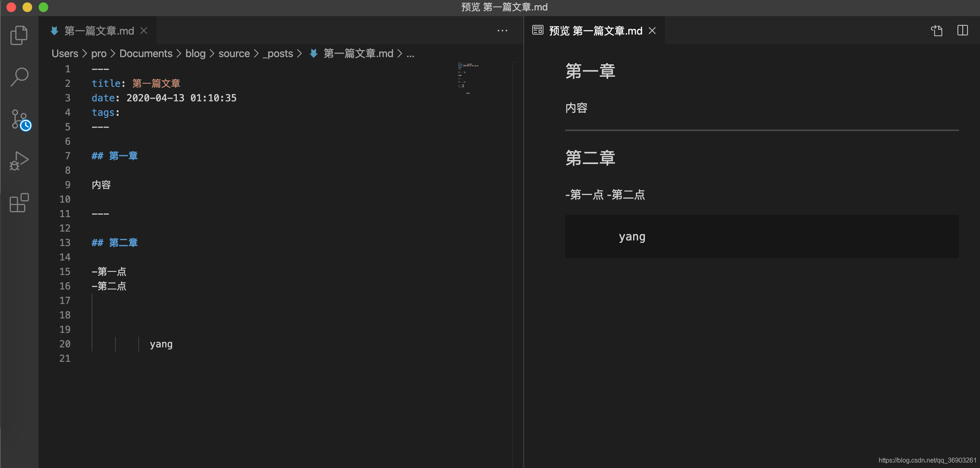The image size is (980, 468).
Task: Click markdown file icon in editor tab
Action: pyautogui.click(x=55, y=31)
